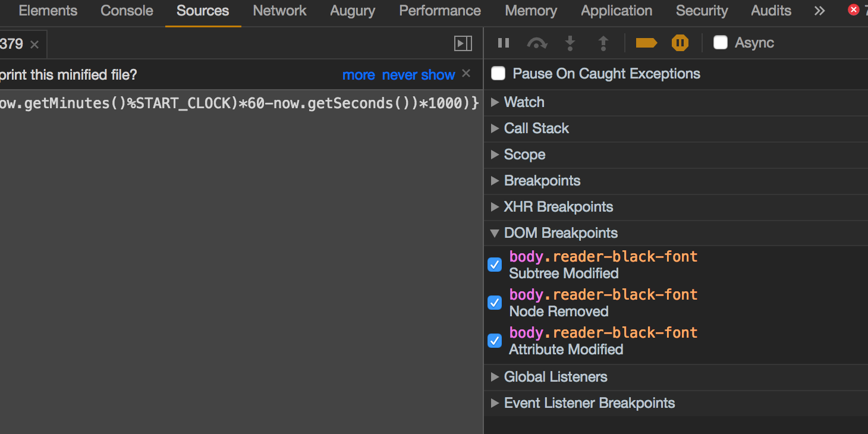The height and width of the screenshot is (434, 868).
Task: Disable the Node Removed DOM breakpoint
Action: click(495, 303)
